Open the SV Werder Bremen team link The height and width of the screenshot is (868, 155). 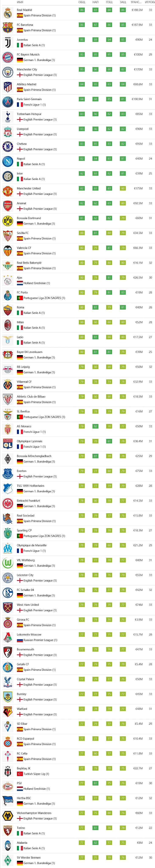pos(29,858)
